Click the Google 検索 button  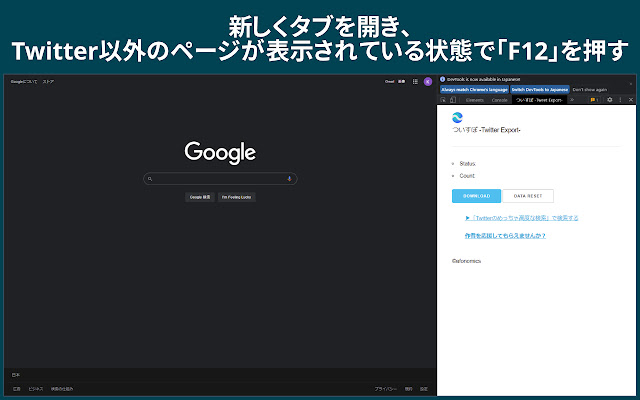click(200, 197)
